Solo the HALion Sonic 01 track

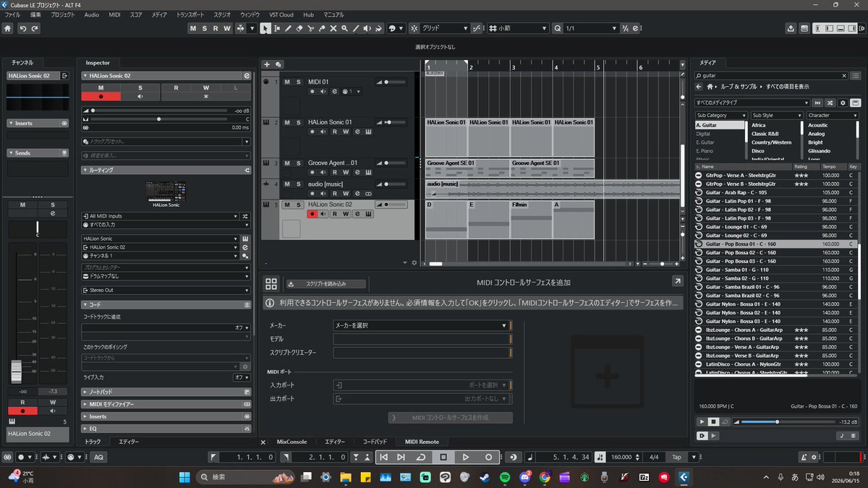(298, 122)
